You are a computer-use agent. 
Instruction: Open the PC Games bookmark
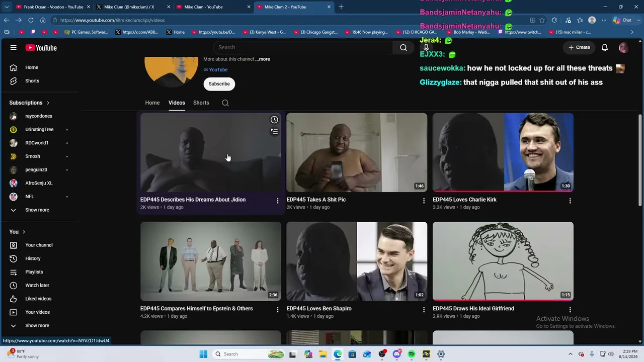click(x=86, y=32)
